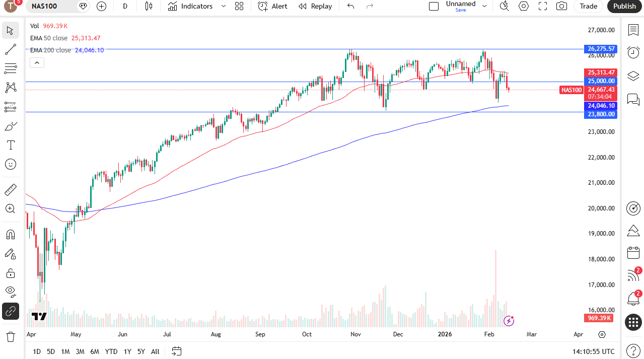Expand the Unnamed layout dropdown arrow
This screenshot has height=359, width=644.
[484, 6]
